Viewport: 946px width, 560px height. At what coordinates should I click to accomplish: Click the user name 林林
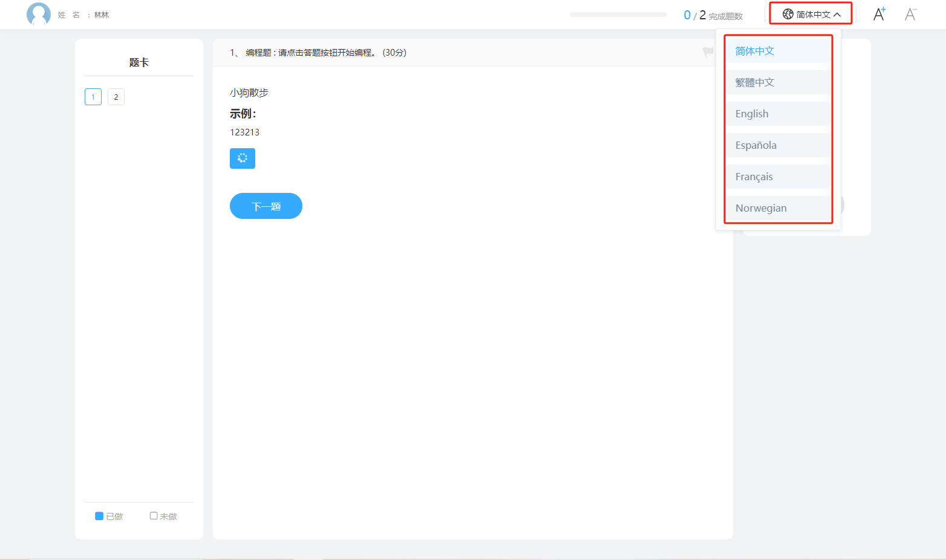[102, 15]
